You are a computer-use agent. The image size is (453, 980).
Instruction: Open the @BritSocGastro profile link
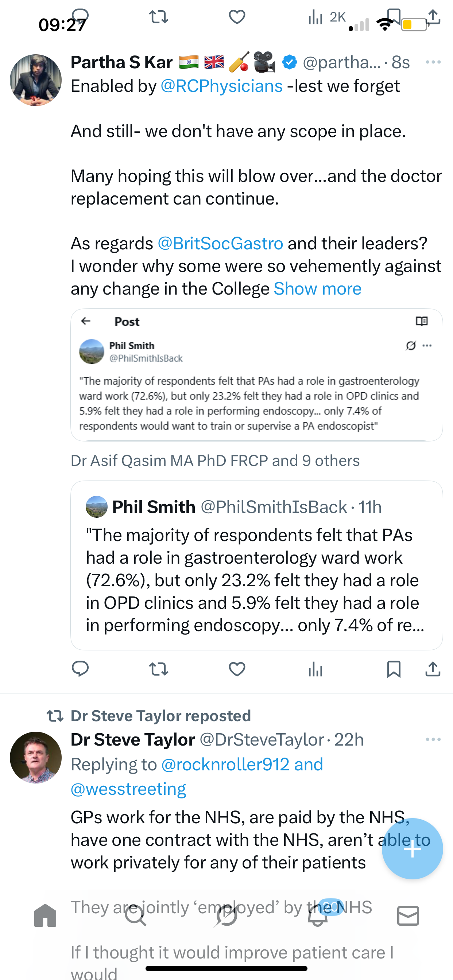coord(220,244)
